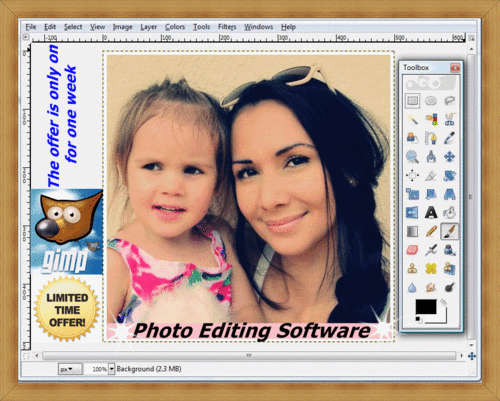Open the Image menu

(123, 27)
